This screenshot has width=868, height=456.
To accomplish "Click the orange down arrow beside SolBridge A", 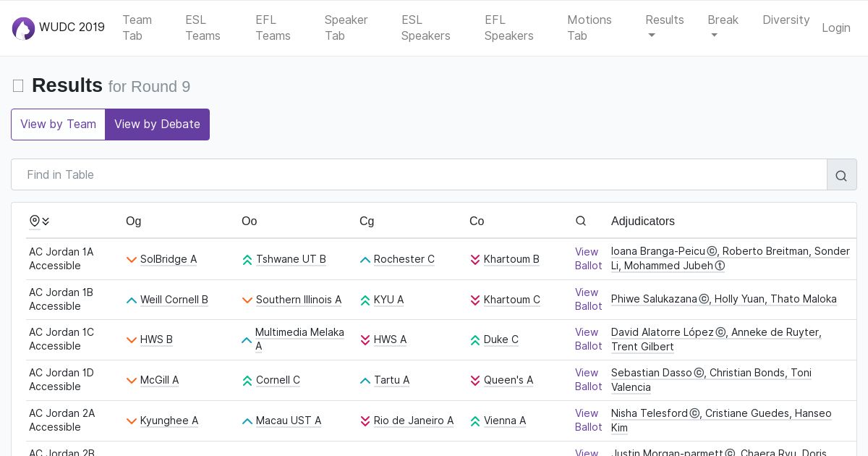I will point(132,260).
